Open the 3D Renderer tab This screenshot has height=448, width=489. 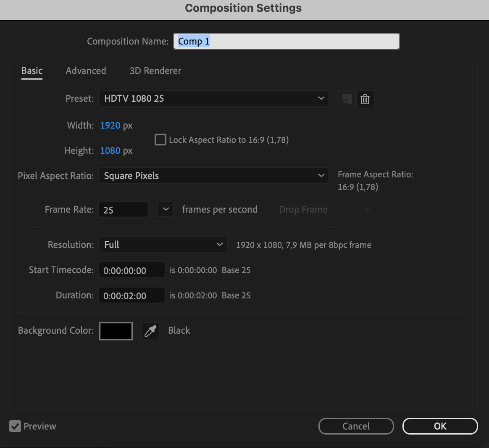(x=155, y=71)
